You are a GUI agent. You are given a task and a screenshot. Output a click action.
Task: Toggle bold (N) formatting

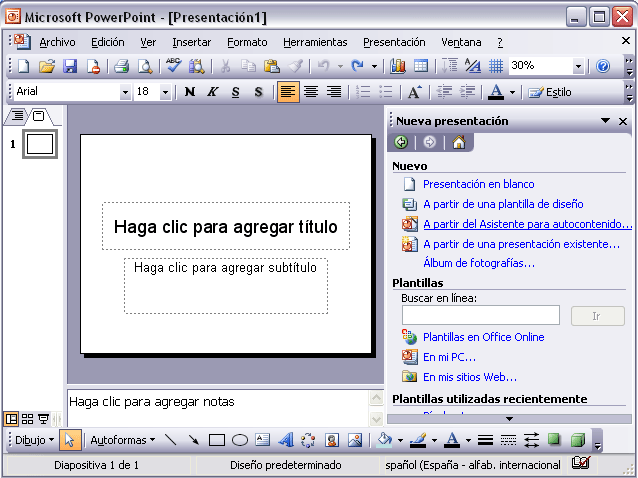[189, 92]
